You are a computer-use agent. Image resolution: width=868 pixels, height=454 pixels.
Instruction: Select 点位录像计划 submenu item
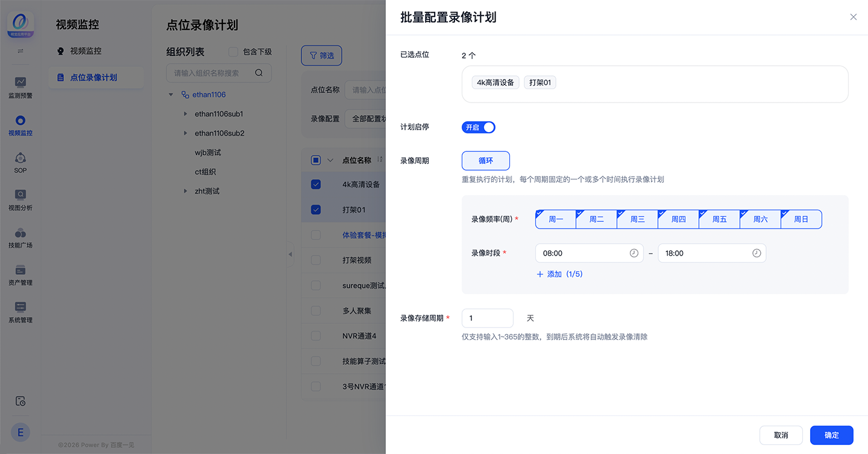[x=96, y=77]
